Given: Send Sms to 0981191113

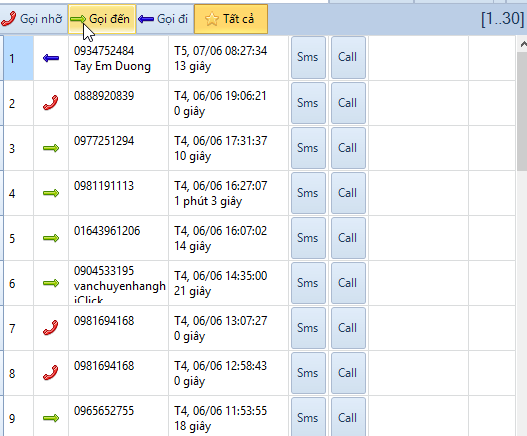Looking at the screenshot, I should pos(308,193).
